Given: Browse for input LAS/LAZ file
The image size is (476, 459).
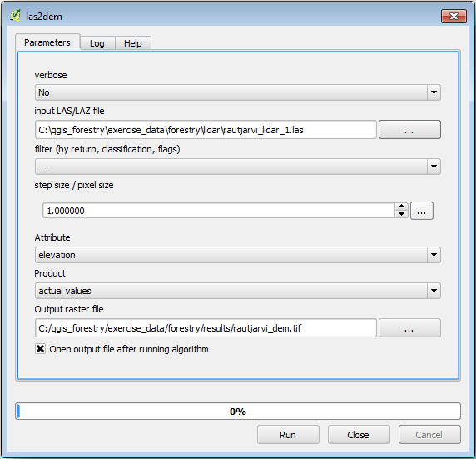Looking at the screenshot, I should (409, 130).
